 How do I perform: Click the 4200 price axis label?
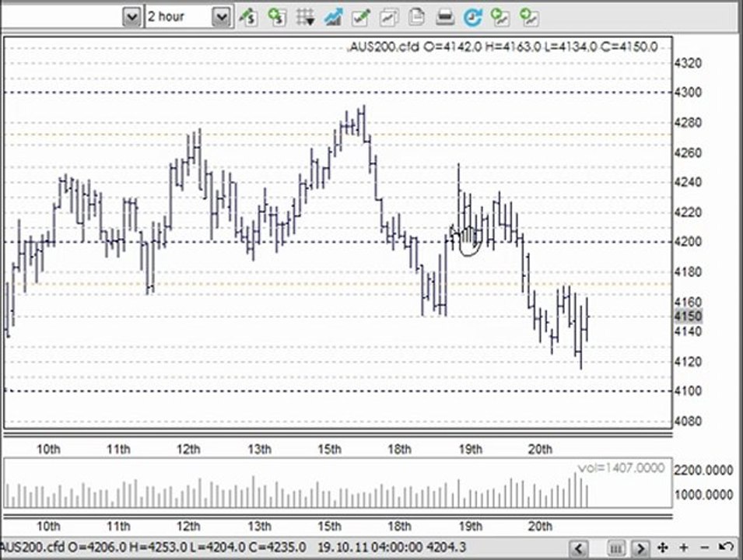click(x=688, y=242)
